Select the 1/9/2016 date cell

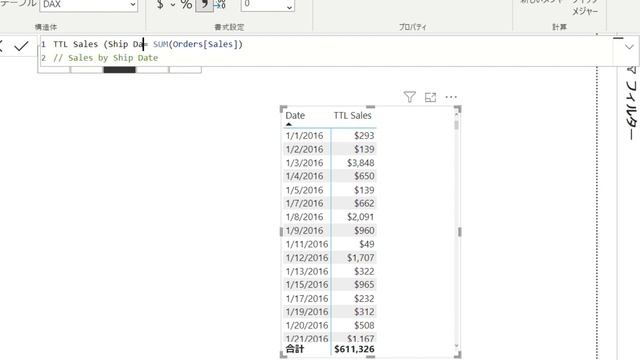tap(304, 231)
